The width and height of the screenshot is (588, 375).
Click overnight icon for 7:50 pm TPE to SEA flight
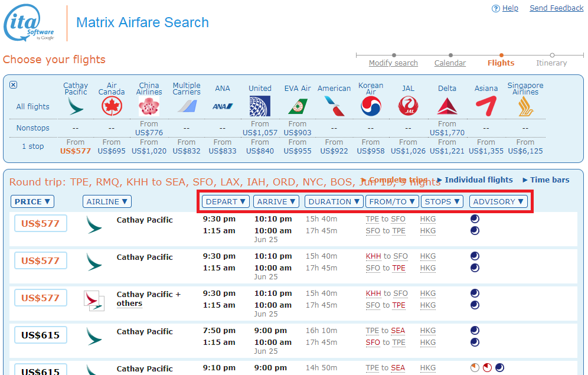[475, 330]
